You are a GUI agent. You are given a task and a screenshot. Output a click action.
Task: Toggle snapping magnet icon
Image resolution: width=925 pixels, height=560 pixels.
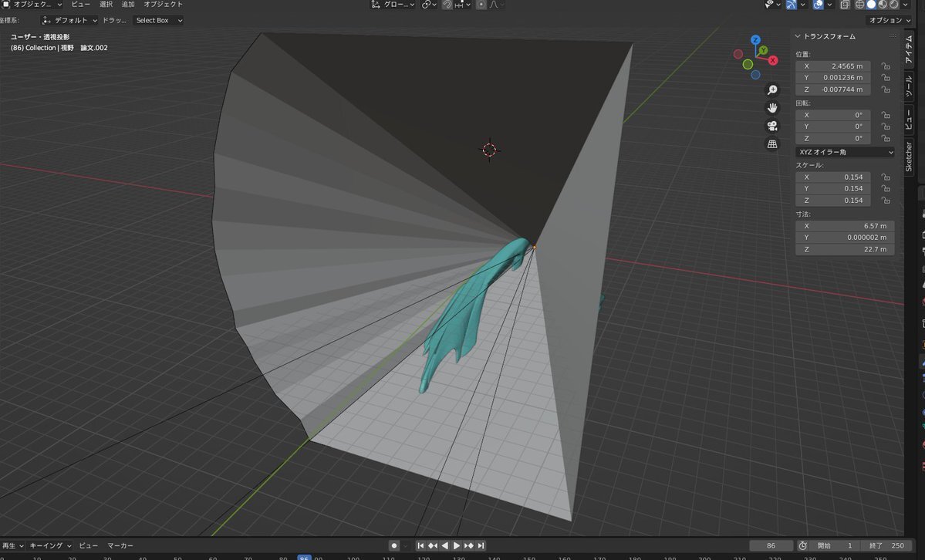pos(447,5)
